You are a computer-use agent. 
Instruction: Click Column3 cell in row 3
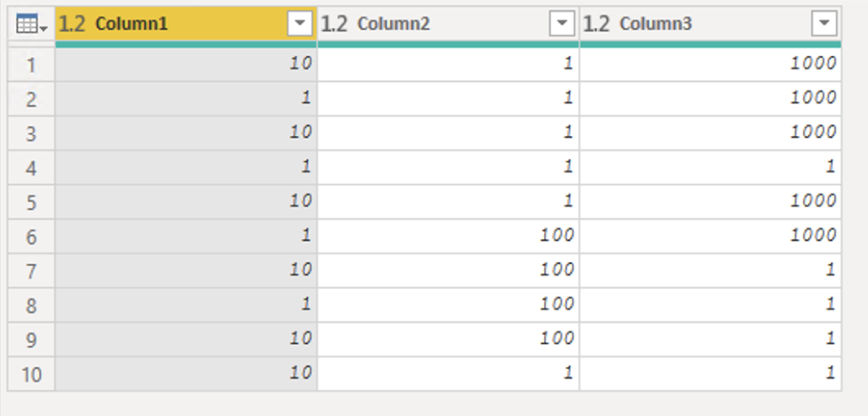[711, 134]
